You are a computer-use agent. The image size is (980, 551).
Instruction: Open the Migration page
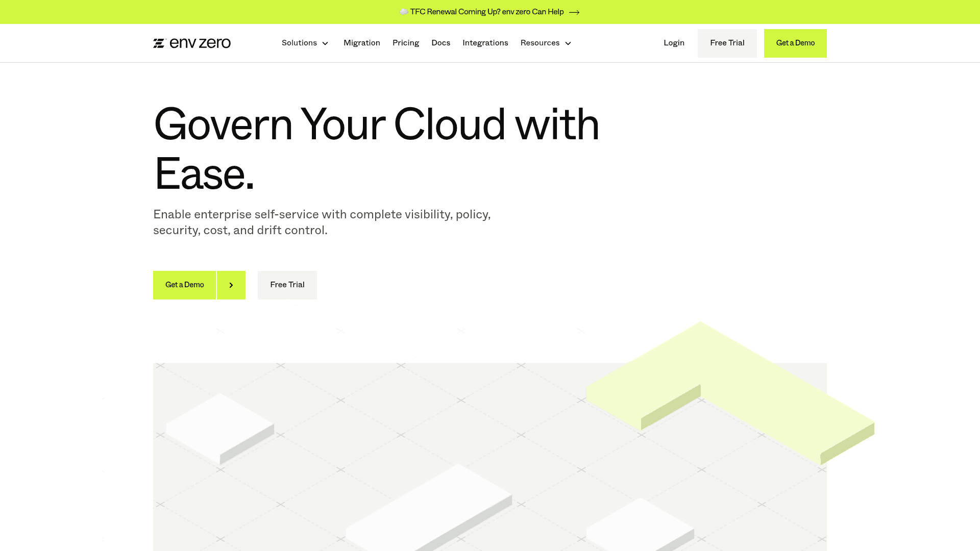[x=362, y=43]
